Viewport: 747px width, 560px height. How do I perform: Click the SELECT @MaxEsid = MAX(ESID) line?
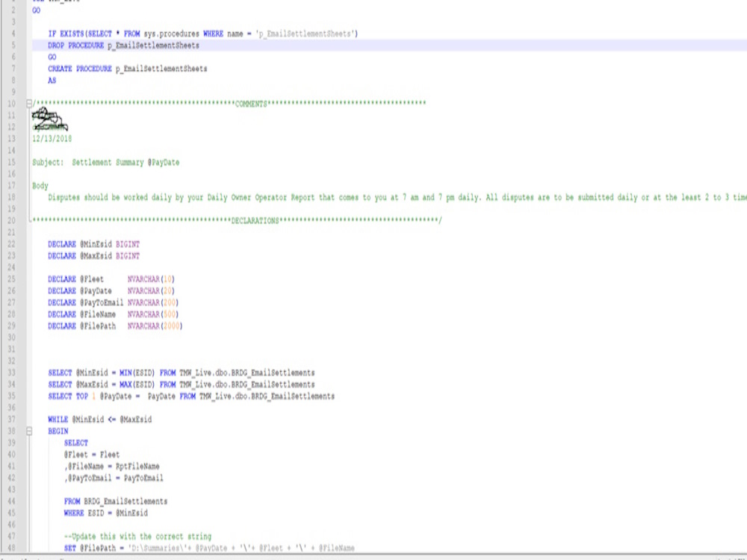182,385
